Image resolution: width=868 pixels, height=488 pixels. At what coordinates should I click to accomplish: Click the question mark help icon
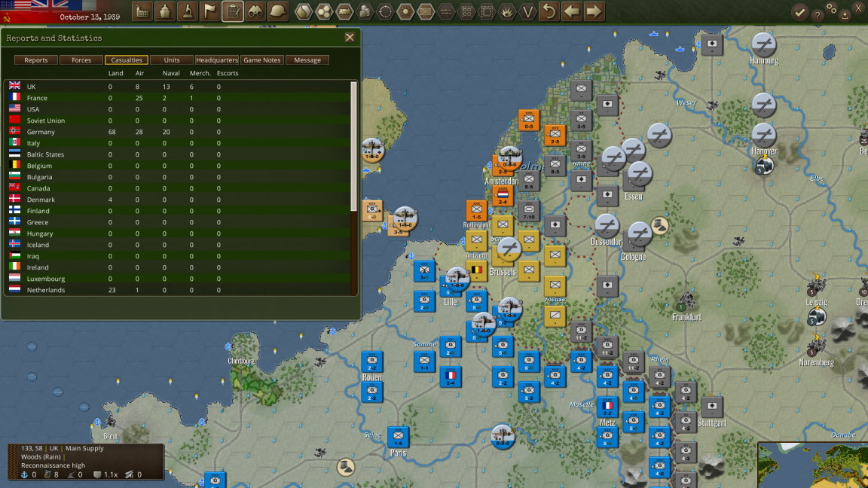(x=817, y=16)
